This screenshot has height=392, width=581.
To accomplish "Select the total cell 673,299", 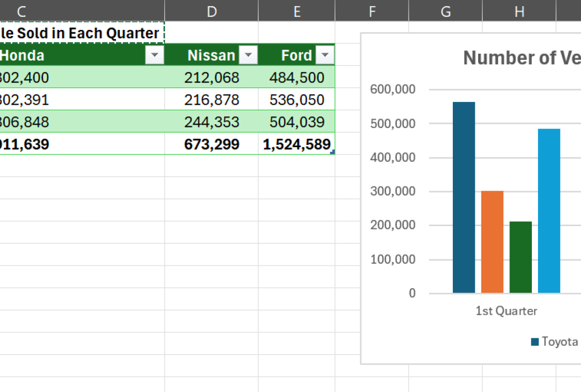I will [x=211, y=144].
